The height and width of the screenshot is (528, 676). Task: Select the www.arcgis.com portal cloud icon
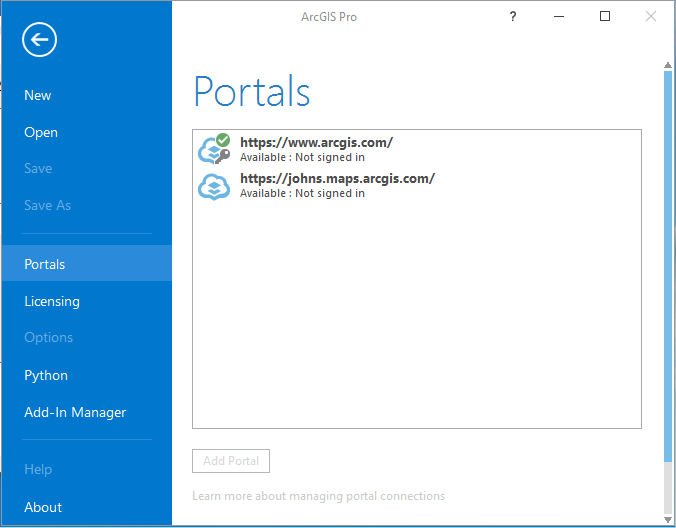pos(214,149)
